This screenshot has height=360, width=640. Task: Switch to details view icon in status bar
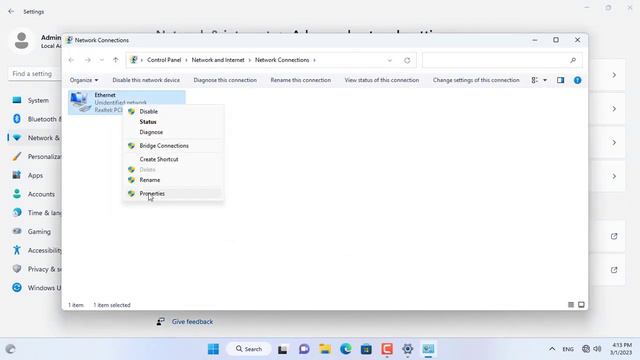pyautogui.click(x=571, y=305)
